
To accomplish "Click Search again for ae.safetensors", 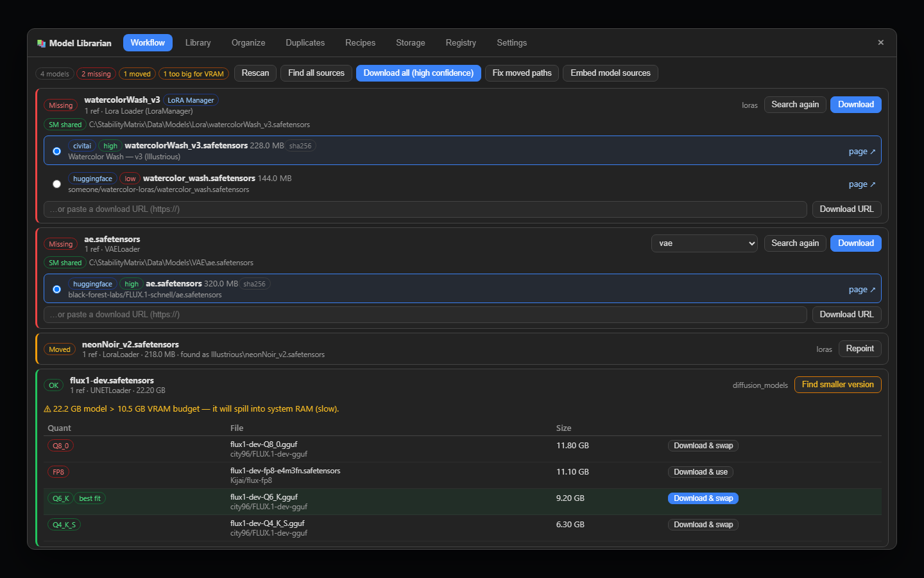I will click(795, 243).
